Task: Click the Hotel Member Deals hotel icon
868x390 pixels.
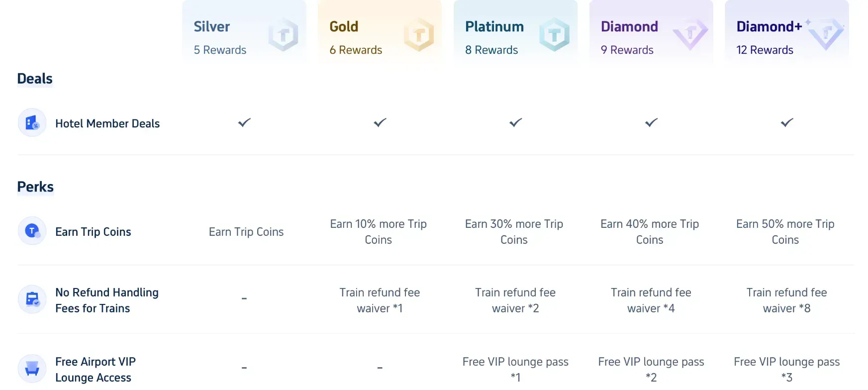Action: (x=31, y=122)
